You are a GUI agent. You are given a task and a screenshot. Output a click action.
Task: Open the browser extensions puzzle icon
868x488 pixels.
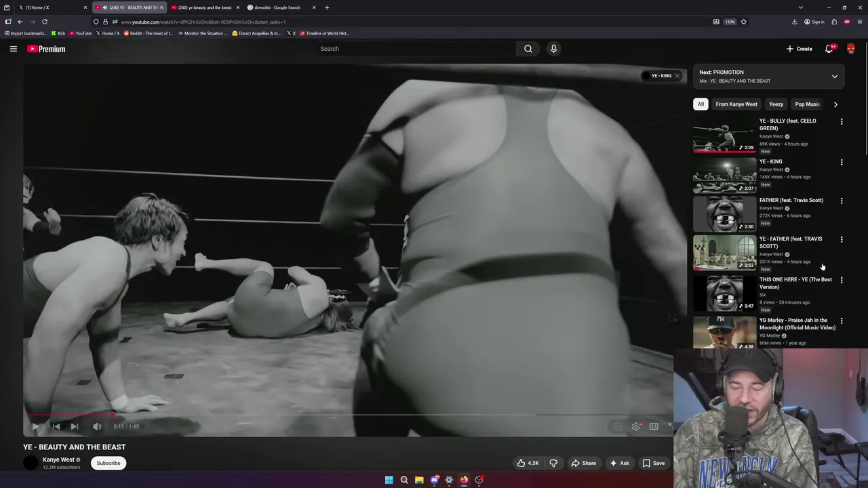click(x=834, y=22)
